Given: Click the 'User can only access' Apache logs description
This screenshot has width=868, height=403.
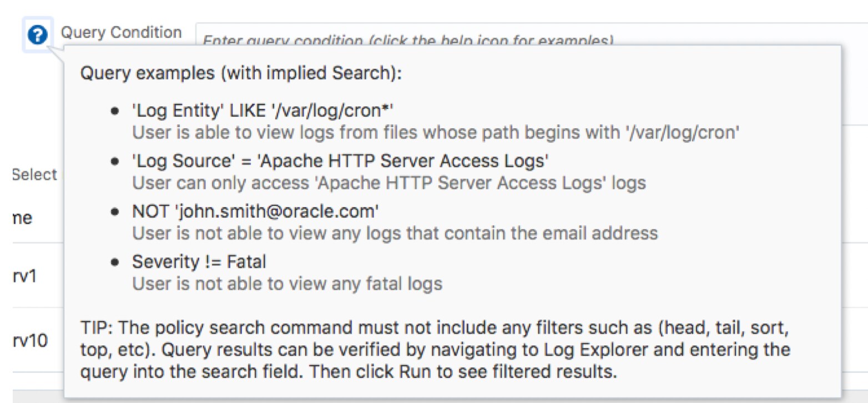Looking at the screenshot, I should [x=388, y=183].
